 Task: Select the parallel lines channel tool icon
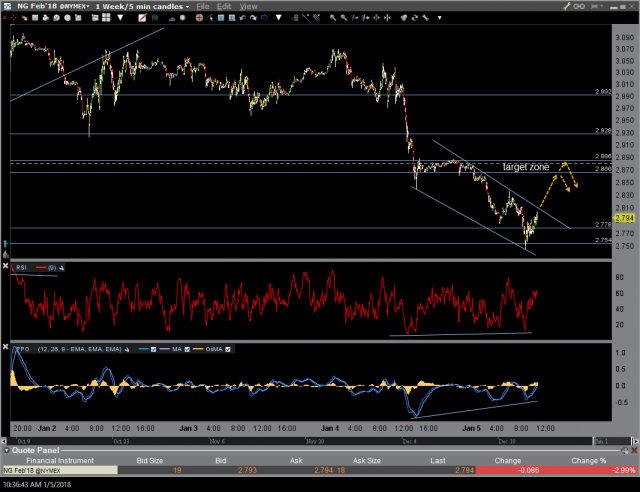click(316, 18)
